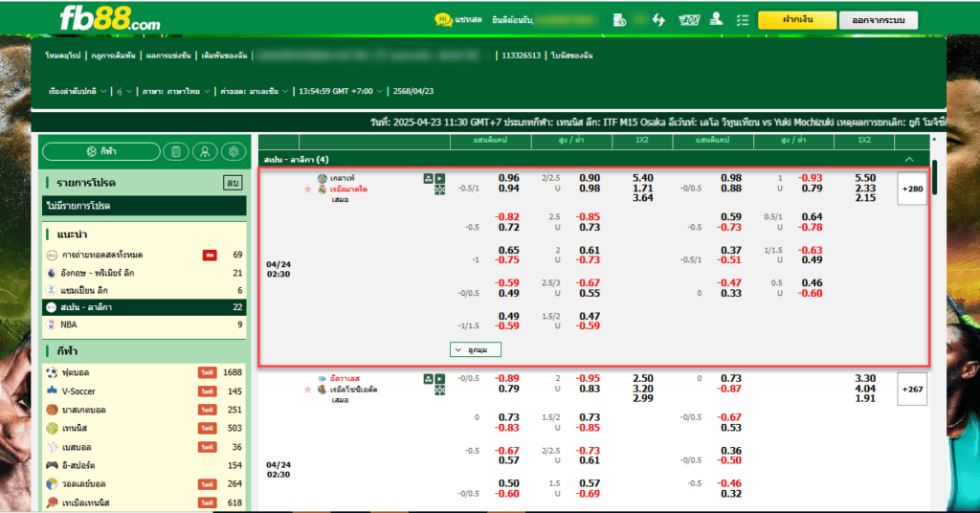Select อังกฤษ - พรีเมียร์ ลีก in recommended list
The image size is (980, 513).
[x=145, y=273]
